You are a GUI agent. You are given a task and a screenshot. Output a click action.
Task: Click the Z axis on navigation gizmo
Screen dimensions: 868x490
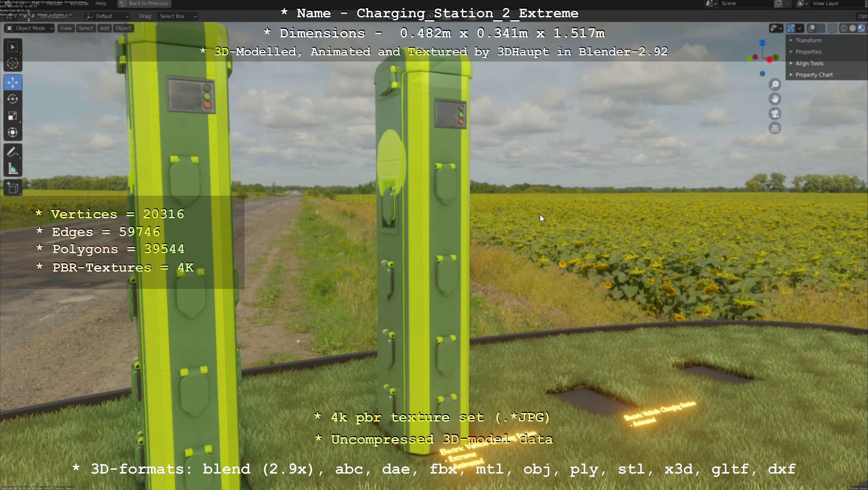click(762, 43)
